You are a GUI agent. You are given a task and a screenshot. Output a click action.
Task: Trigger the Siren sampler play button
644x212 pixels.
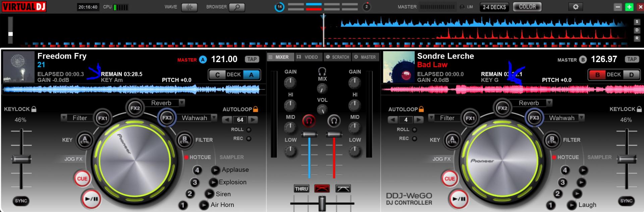(x=209, y=194)
